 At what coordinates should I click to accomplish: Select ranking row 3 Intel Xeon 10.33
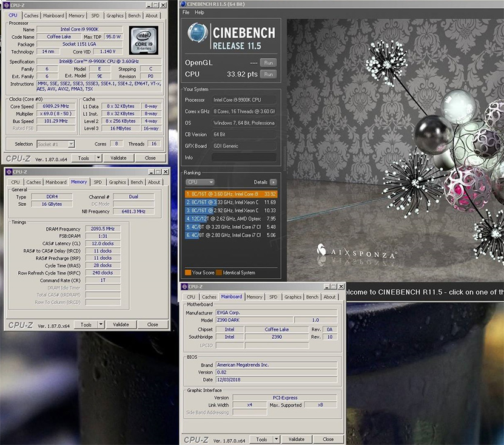[x=231, y=211]
